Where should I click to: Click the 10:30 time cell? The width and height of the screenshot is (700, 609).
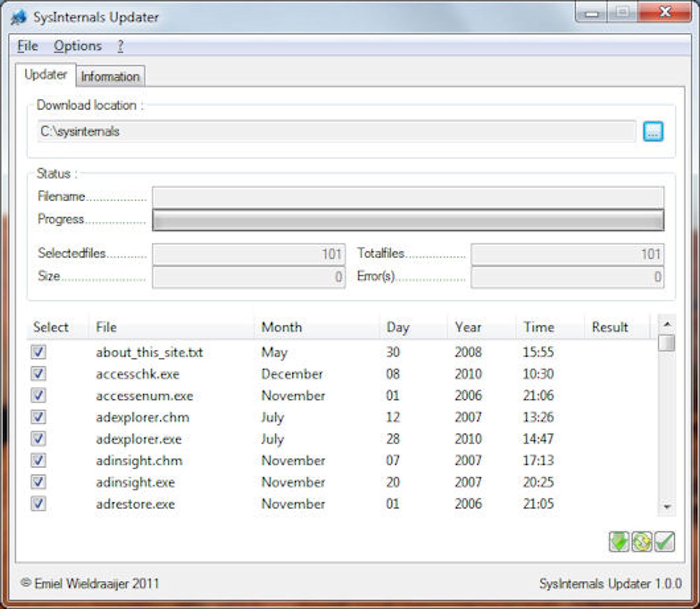coord(538,374)
